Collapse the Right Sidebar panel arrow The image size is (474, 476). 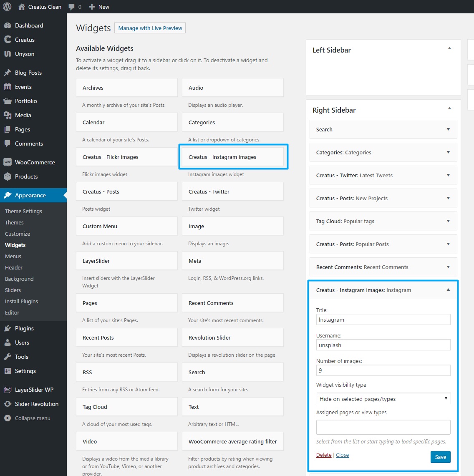tap(449, 108)
